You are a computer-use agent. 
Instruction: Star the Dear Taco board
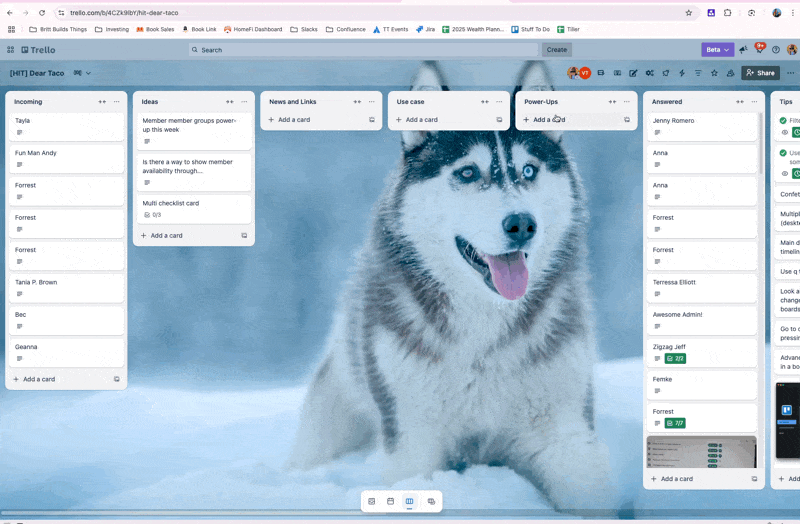pyautogui.click(x=714, y=73)
